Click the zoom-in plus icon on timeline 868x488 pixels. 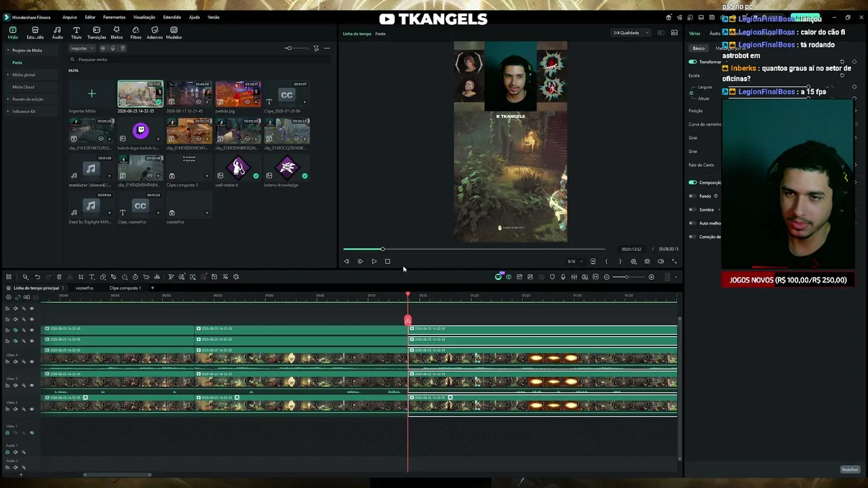tap(651, 277)
